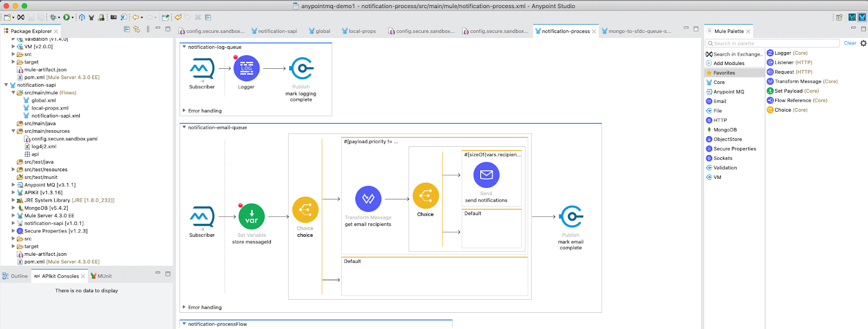Image resolution: width=868 pixels, height=329 pixels.
Task: Select Anypoint MQ module in palette
Action: pyautogui.click(x=728, y=92)
